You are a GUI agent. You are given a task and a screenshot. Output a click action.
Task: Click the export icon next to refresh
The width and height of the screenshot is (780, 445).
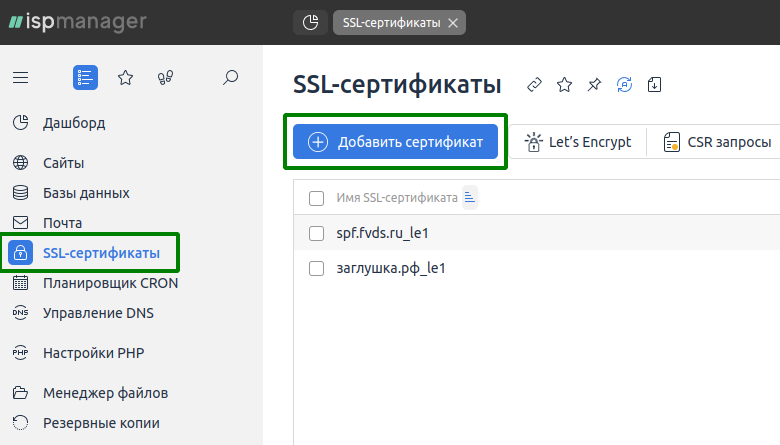pyautogui.click(x=654, y=85)
